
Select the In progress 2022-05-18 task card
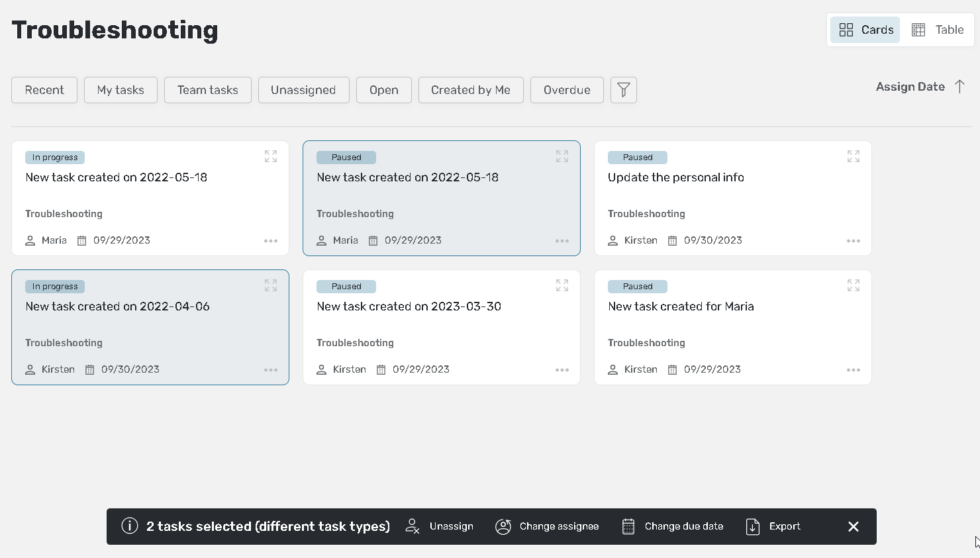pyautogui.click(x=150, y=199)
